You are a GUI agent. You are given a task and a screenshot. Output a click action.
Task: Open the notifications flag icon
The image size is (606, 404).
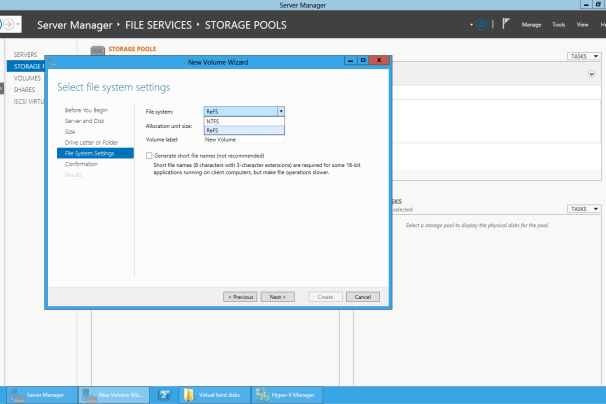pyautogui.click(x=506, y=24)
